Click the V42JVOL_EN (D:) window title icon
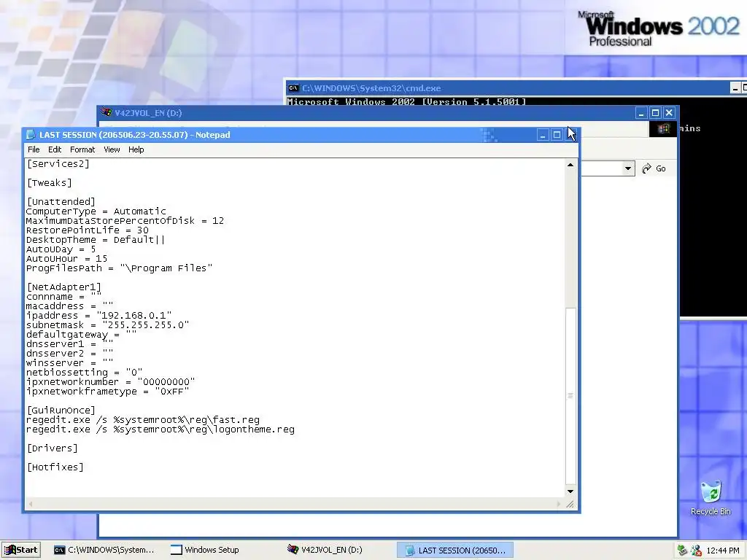The width and height of the screenshot is (747, 560). (107, 113)
